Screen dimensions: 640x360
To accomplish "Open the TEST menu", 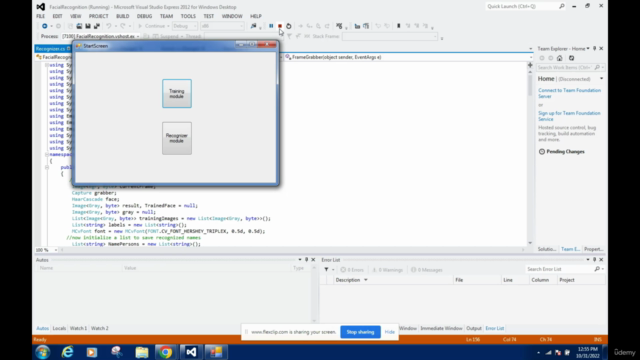I will [209, 16].
